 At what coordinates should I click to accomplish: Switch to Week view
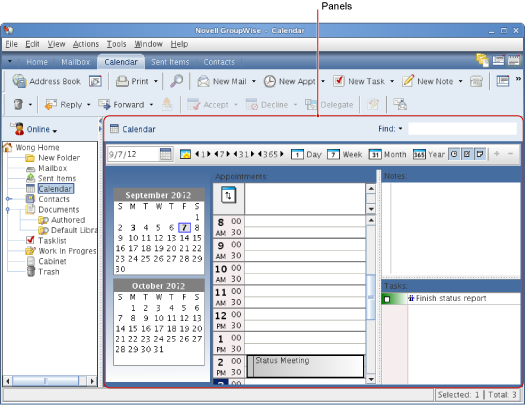(345, 154)
